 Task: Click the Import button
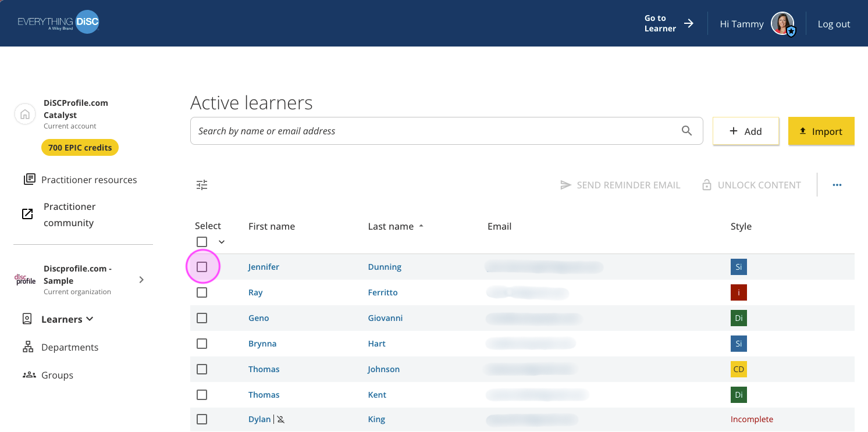[821, 131]
